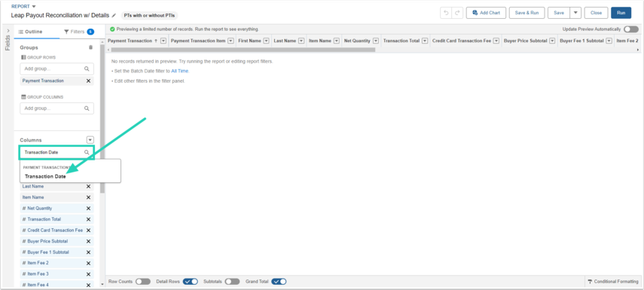Remove Item Fee 3 column with X
The width and height of the screenshot is (644, 290).
pyautogui.click(x=88, y=274)
